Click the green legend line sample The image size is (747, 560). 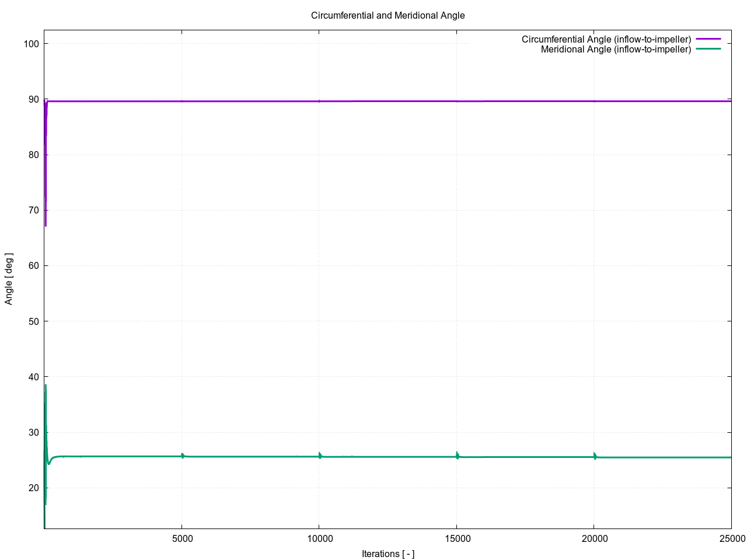tap(708, 49)
